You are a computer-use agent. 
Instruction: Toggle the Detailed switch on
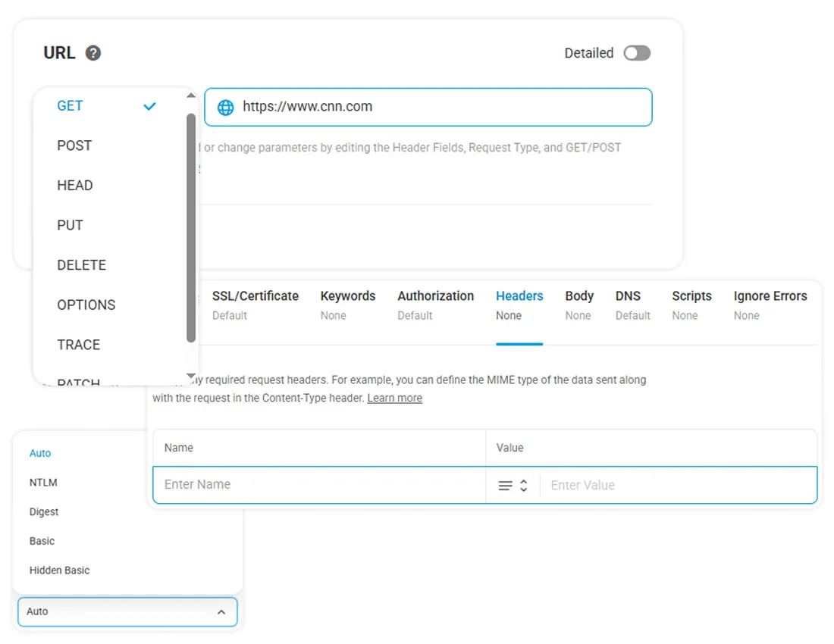pos(636,53)
